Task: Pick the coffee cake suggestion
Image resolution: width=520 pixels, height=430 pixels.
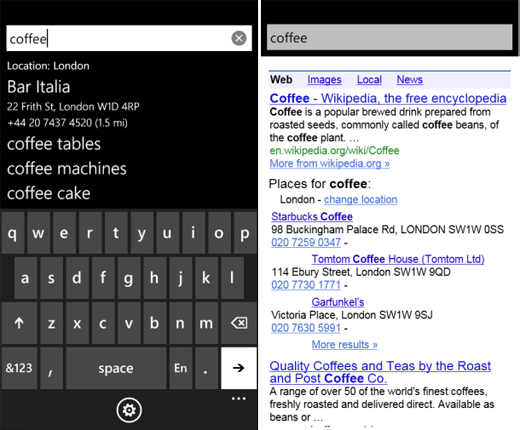Action: (x=49, y=193)
